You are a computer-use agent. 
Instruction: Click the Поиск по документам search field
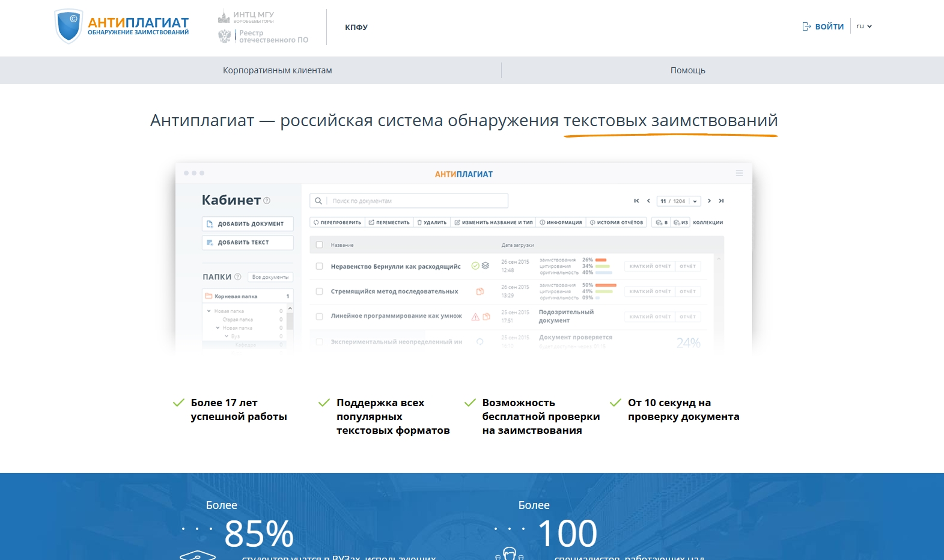point(409,201)
